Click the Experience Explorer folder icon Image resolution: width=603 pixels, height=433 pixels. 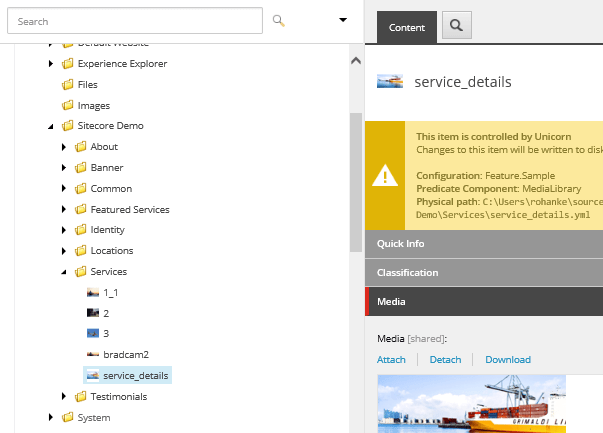coord(68,64)
